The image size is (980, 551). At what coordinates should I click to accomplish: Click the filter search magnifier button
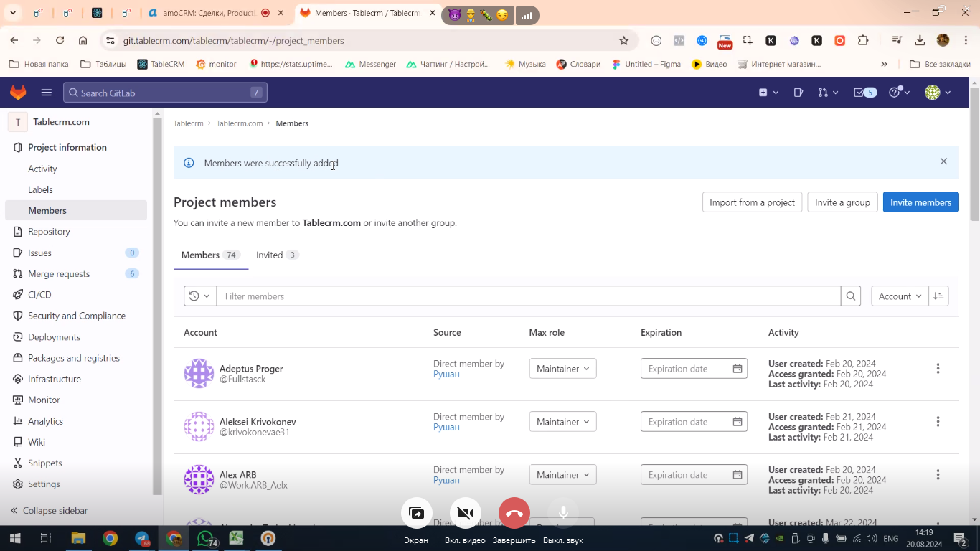pyautogui.click(x=851, y=296)
